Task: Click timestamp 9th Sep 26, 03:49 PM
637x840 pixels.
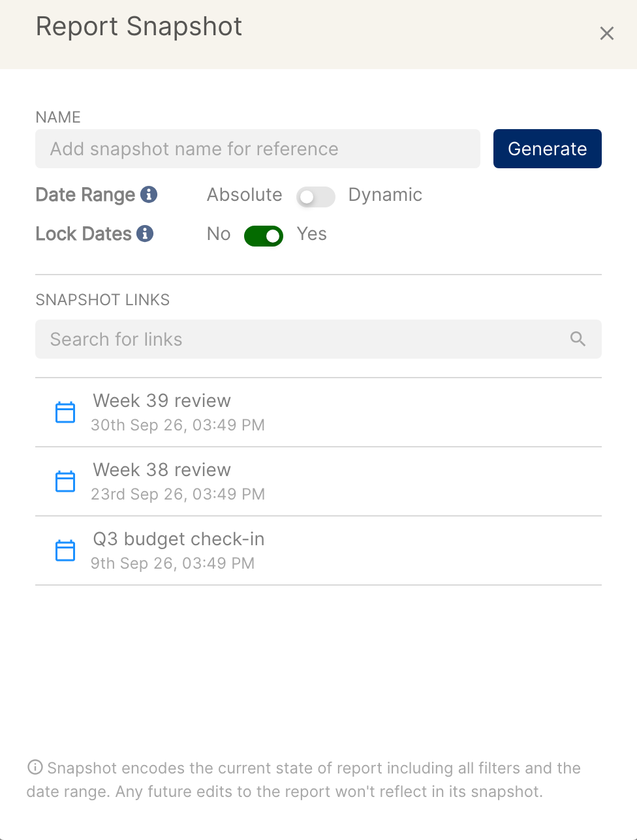Action: 172,563
